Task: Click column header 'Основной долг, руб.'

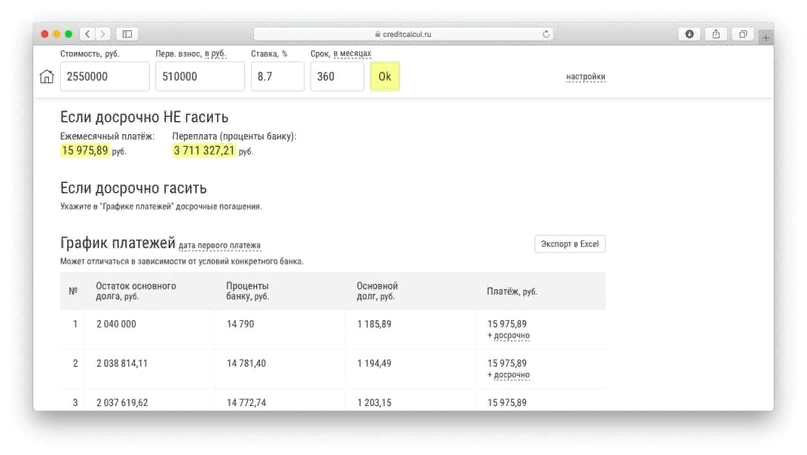Action: [377, 291]
